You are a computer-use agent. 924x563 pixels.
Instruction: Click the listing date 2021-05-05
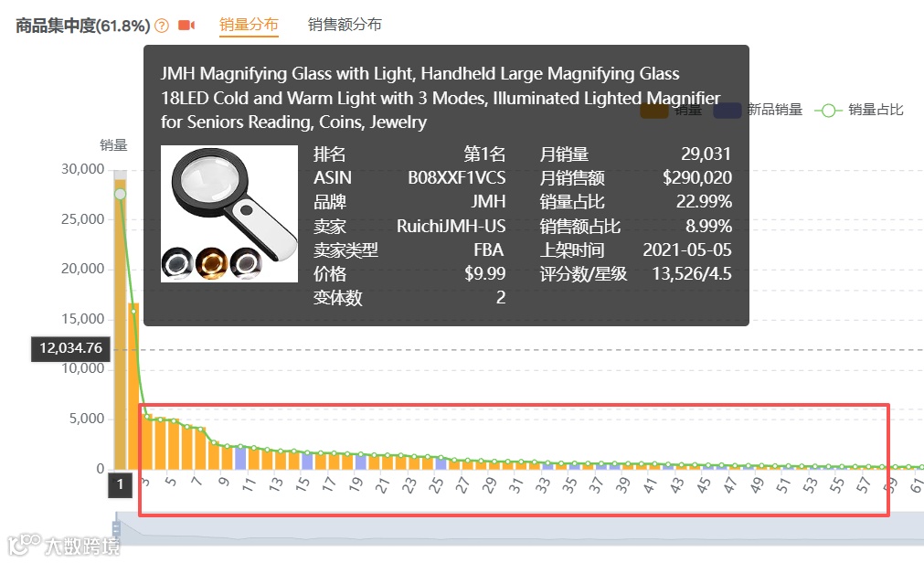(687, 250)
